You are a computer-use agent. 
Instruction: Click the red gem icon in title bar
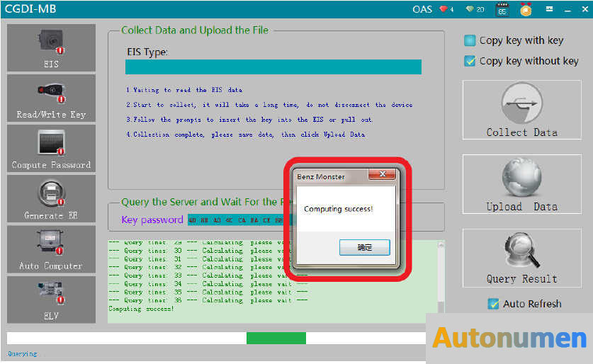[444, 9]
